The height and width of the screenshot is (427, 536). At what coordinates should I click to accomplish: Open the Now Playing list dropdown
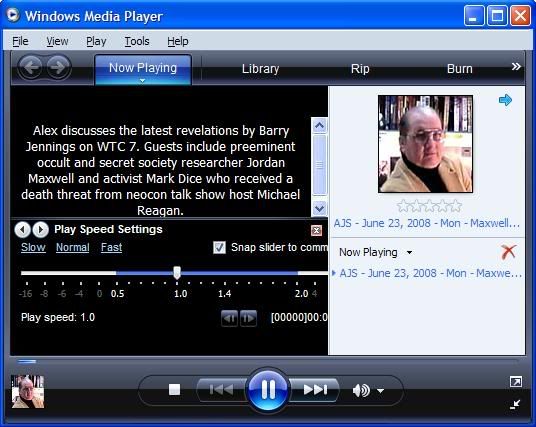(x=410, y=253)
